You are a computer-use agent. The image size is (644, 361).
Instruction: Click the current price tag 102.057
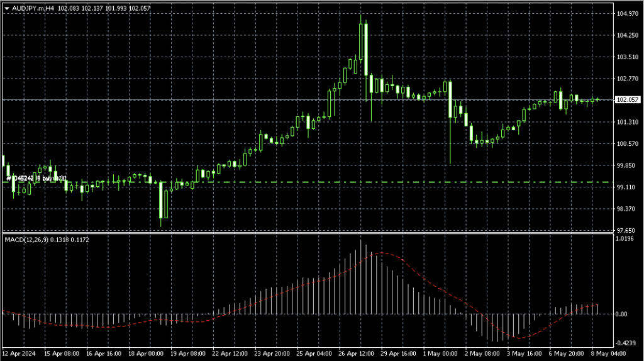(628, 100)
